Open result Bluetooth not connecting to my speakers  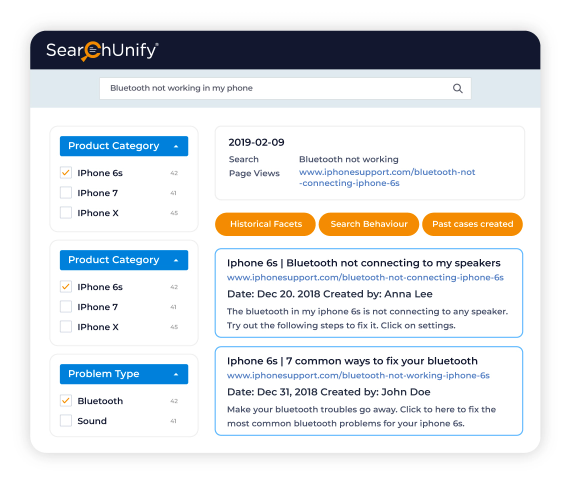click(x=364, y=263)
